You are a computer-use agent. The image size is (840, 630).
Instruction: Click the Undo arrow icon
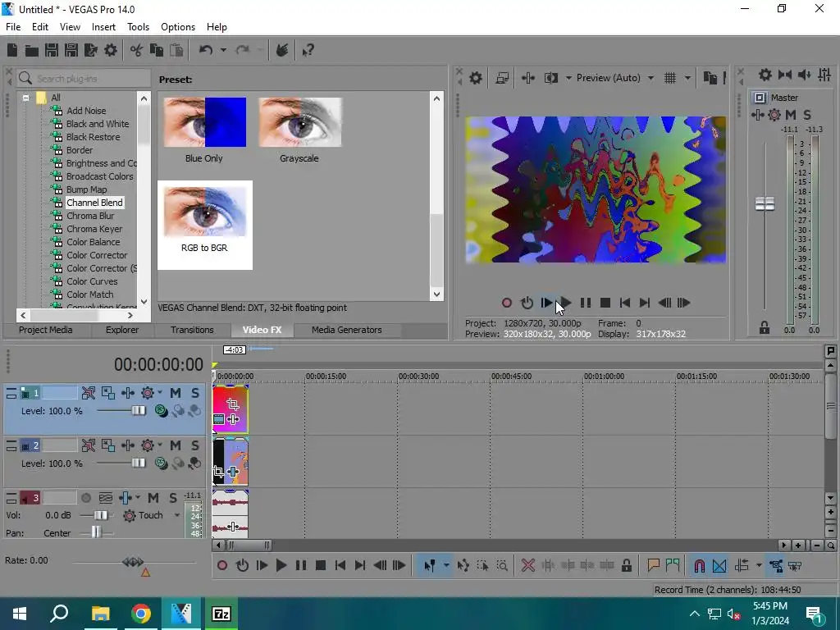206,50
